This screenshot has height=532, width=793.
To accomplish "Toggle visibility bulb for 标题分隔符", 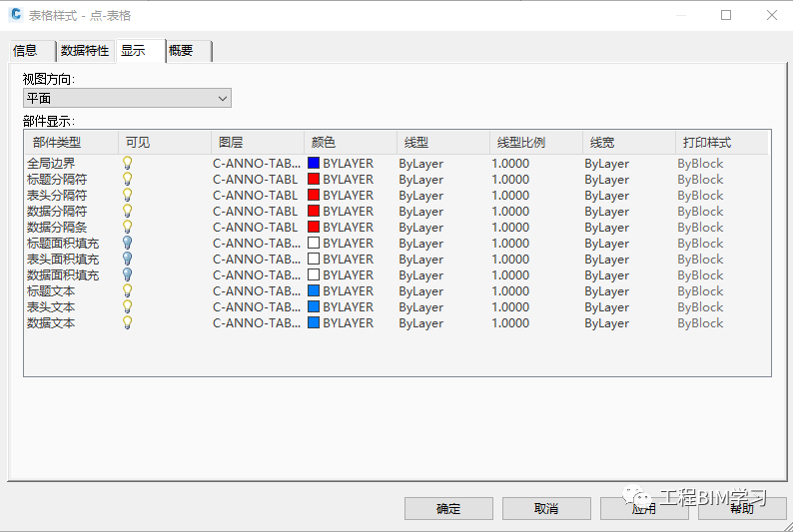I will pyautogui.click(x=128, y=179).
